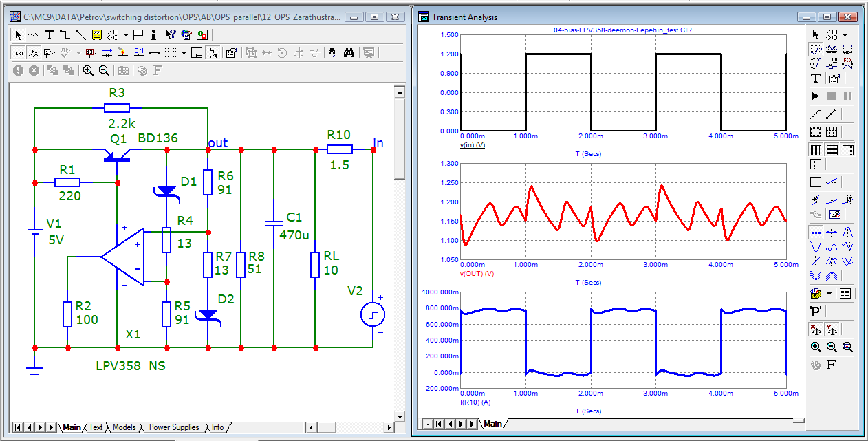
Task: Open the Info page tab
Action: point(217,427)
